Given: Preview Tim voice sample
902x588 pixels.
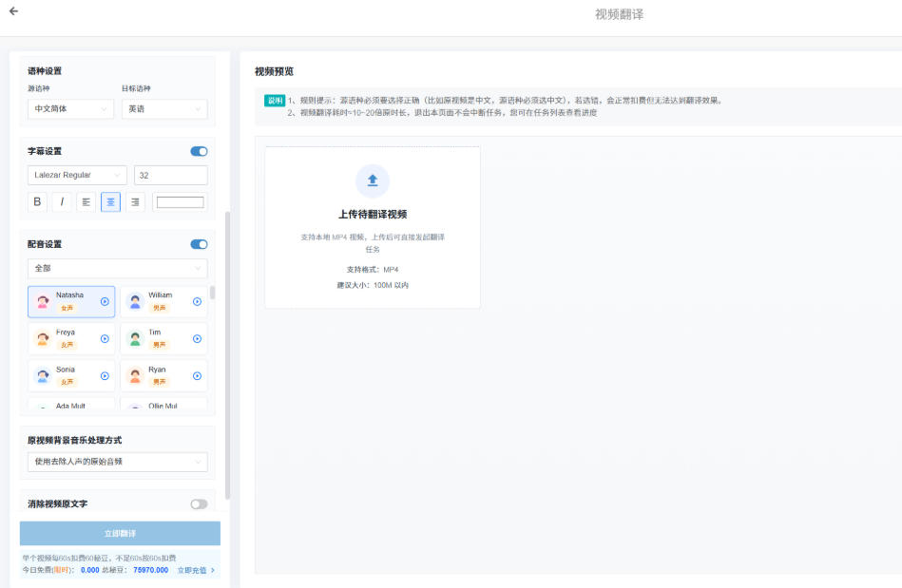Looking at the screenshot, I should point(198,339).
